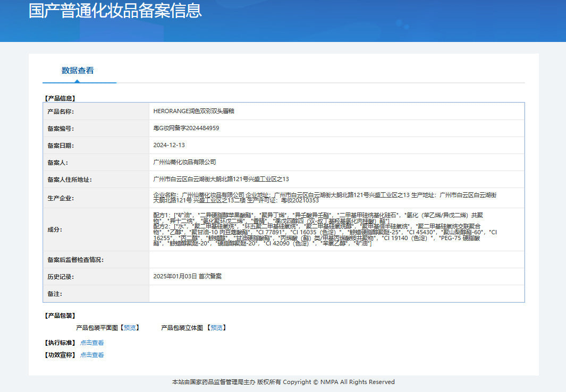Select product name HERORANGE润色双彩双头唇釉
The height and width of the screenshot is (392, 566).
(x=193, y=112)
